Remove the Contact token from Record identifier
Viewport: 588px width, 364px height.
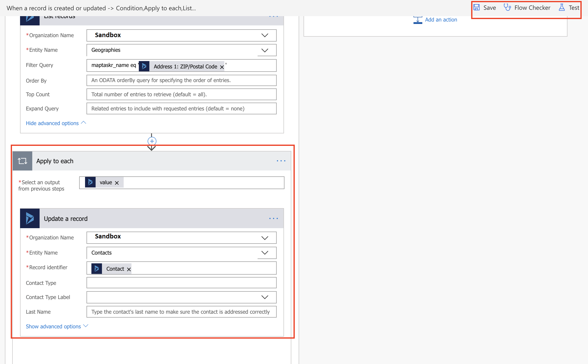click(x=129, y=269)
